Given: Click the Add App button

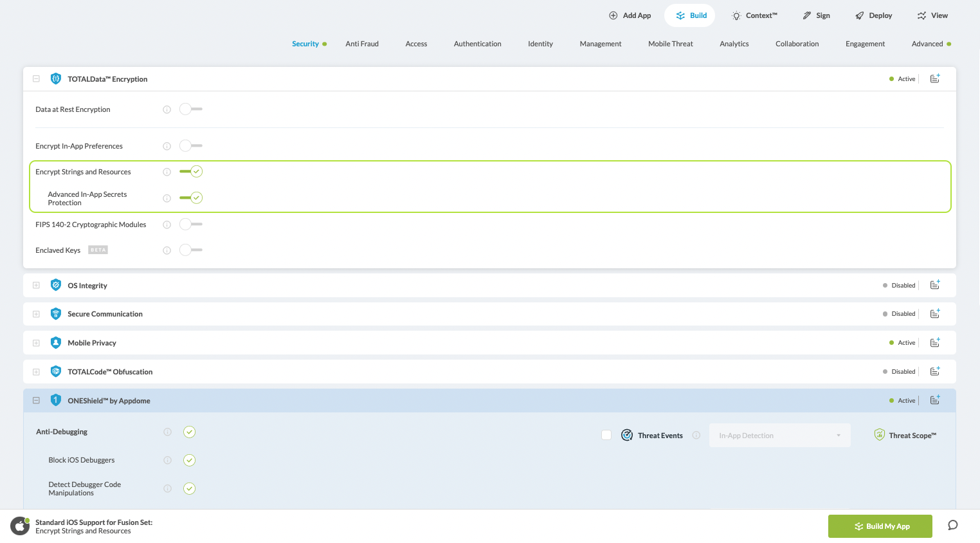Looking at the screenshot, I should coord(630,15).
